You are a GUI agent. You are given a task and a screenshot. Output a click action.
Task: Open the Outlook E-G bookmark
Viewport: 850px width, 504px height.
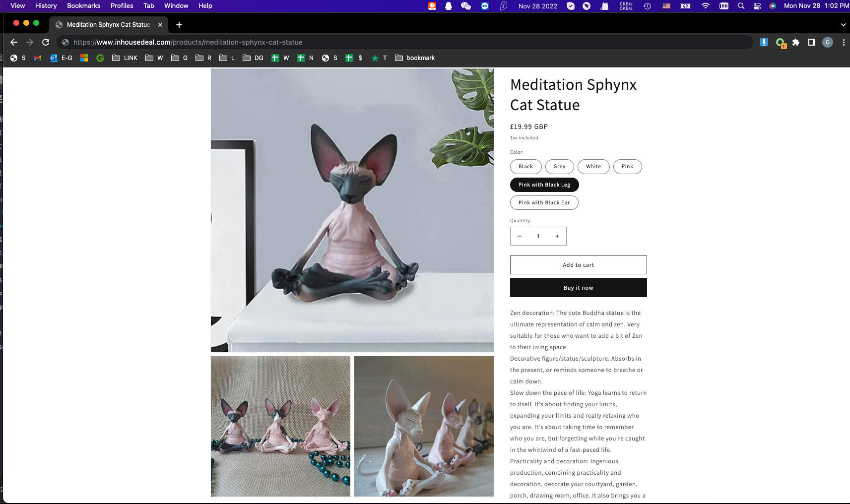[61, 58]
